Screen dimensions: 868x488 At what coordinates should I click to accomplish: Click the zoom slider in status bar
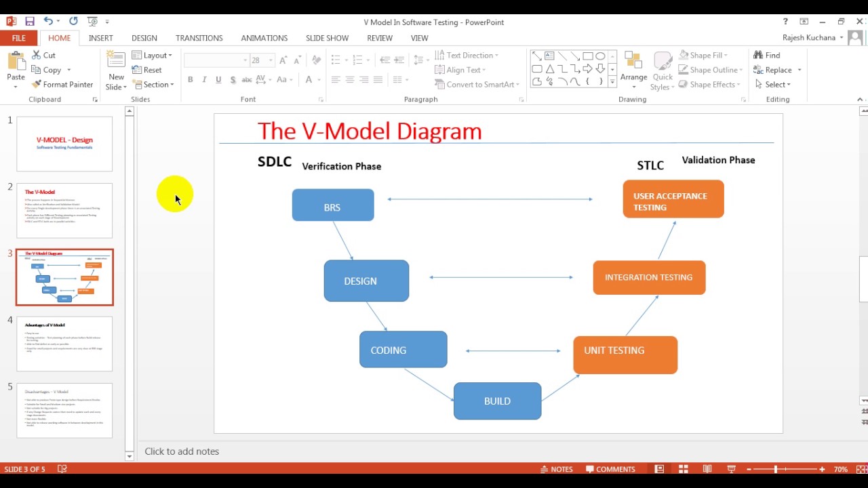[785, 469]
